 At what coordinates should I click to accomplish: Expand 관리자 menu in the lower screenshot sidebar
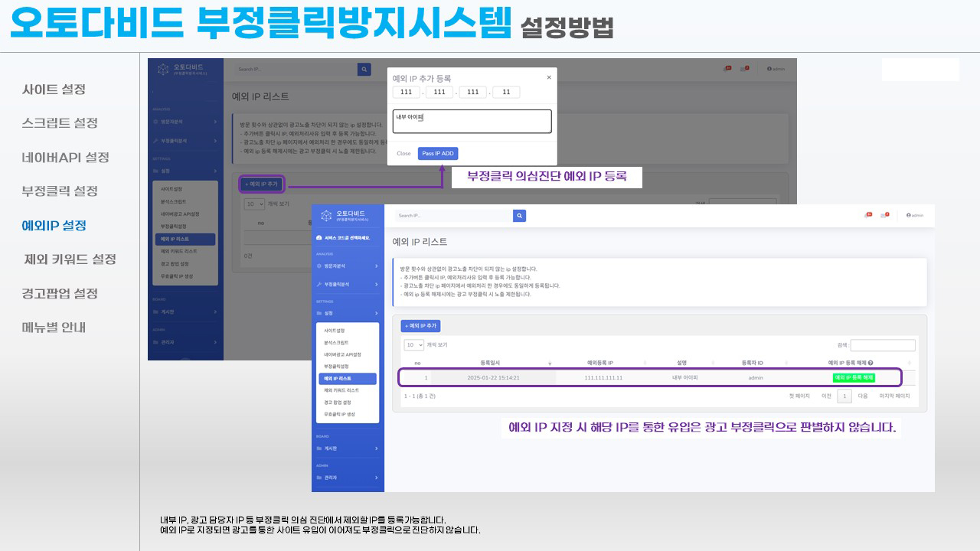347,478
